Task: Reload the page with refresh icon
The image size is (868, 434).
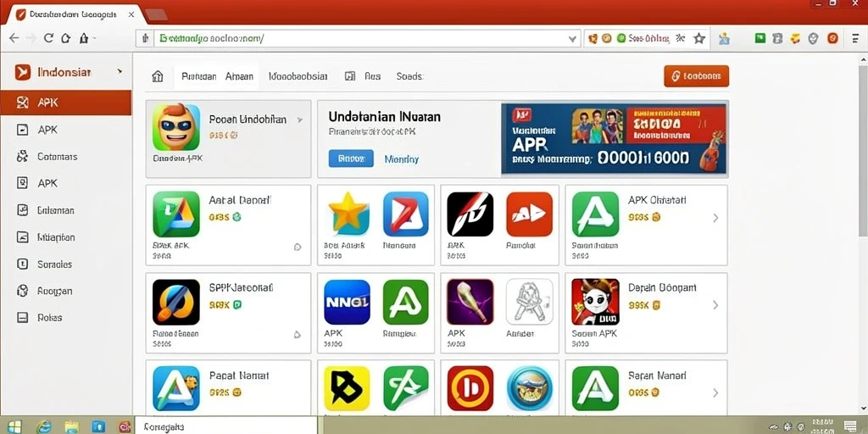Action: pyautogui.click(x=48, y=38)
